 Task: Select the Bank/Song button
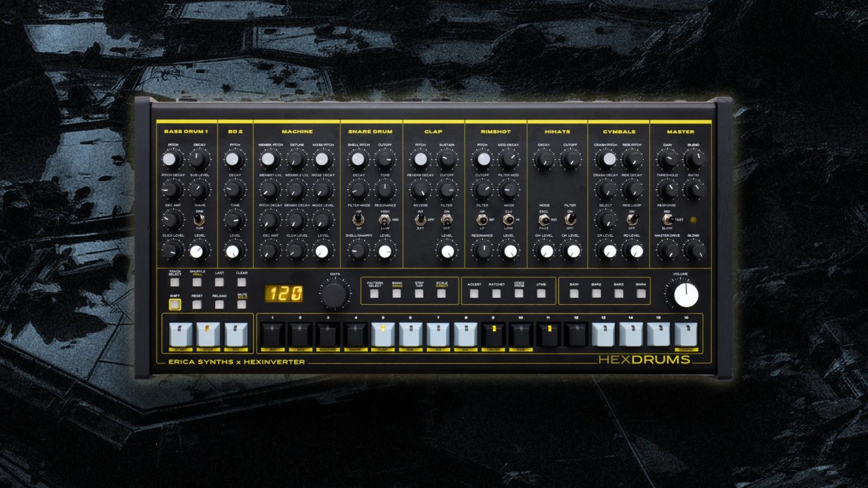click(397, 294)
